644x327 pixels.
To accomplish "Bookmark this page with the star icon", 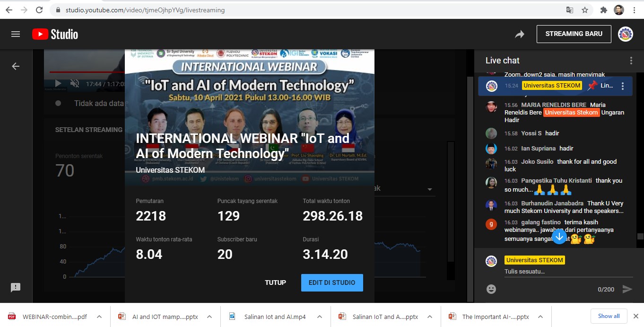I will tap(585, 10).
